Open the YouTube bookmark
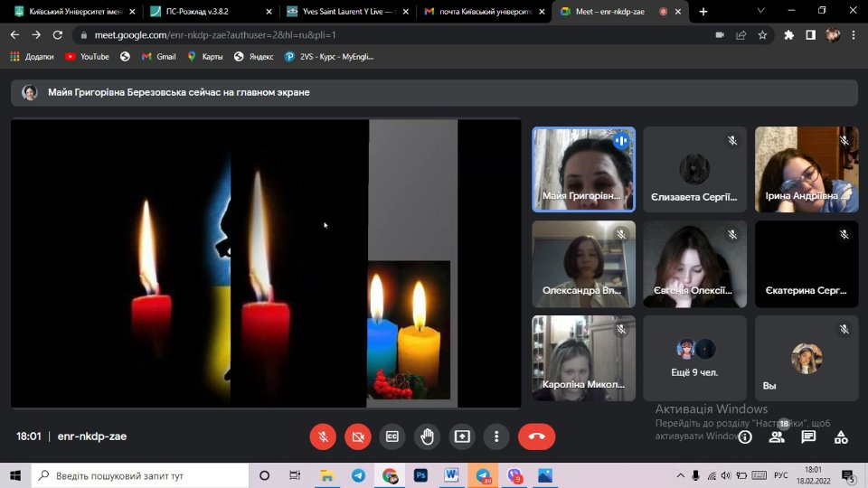 click(87, 56)
